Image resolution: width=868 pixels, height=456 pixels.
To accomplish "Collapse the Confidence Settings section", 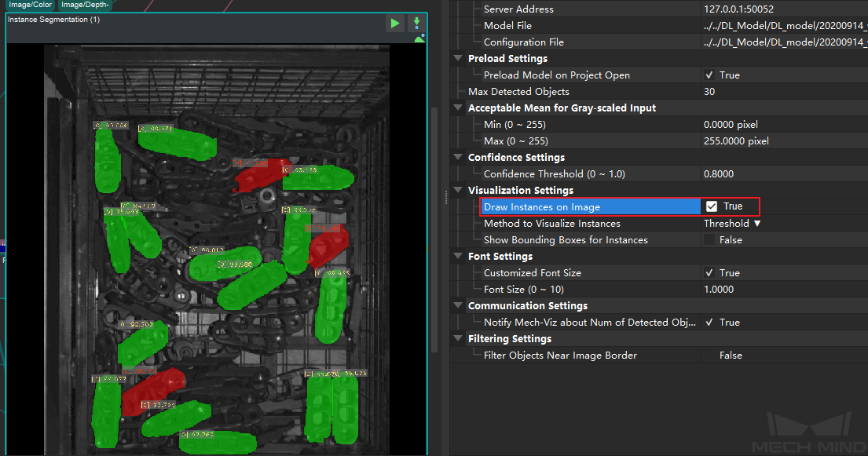I will 459,158.
